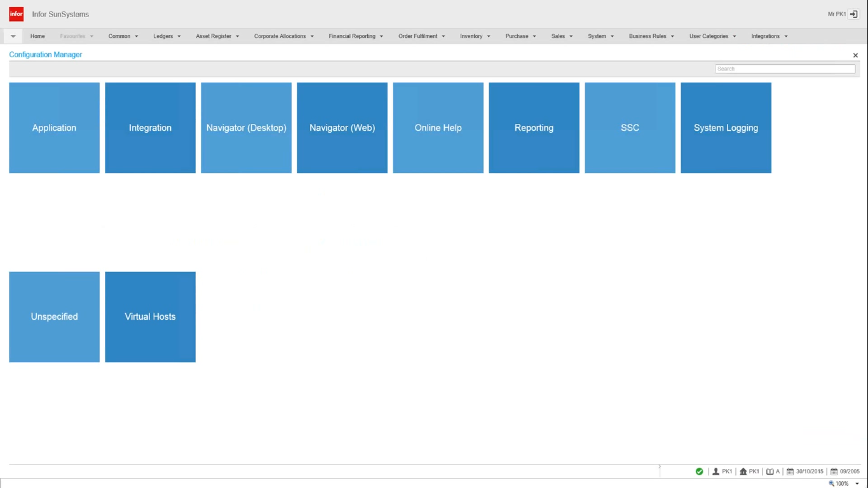Viewport: 868px width, 488px height.
Task: Click the Search input field
Action: pos(785,69)
